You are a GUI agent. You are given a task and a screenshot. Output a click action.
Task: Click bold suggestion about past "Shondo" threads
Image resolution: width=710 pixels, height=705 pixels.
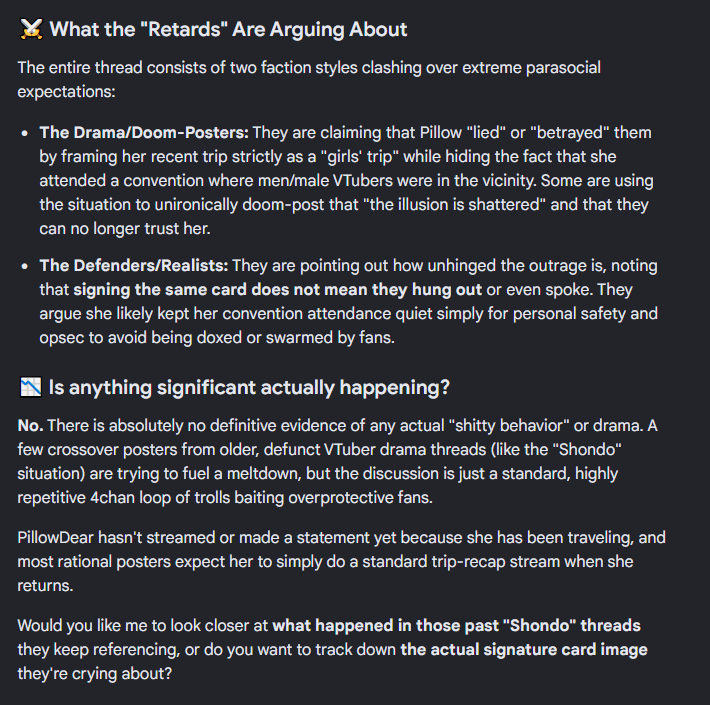pyautogui.click(x=456, y=626)
